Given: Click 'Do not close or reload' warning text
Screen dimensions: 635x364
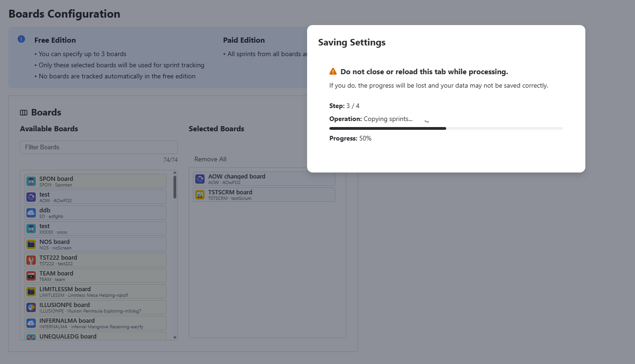Looking at the screenshot, I should [424, 72].
